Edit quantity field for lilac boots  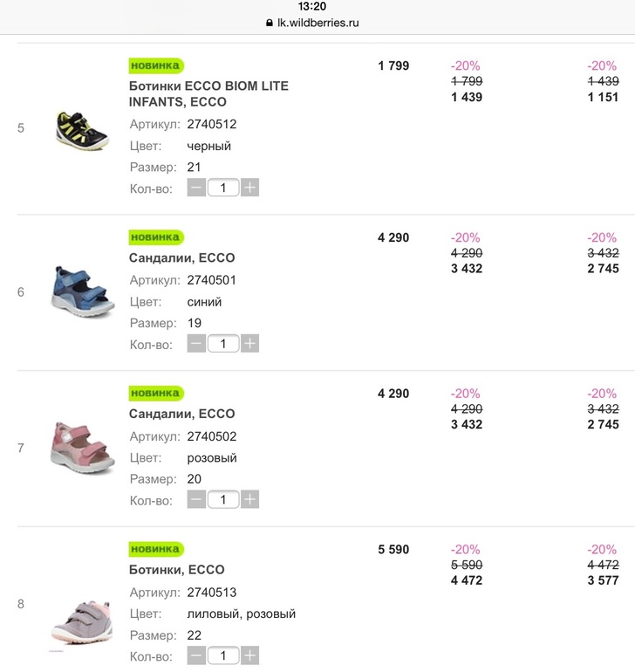[x=223, y=656]
